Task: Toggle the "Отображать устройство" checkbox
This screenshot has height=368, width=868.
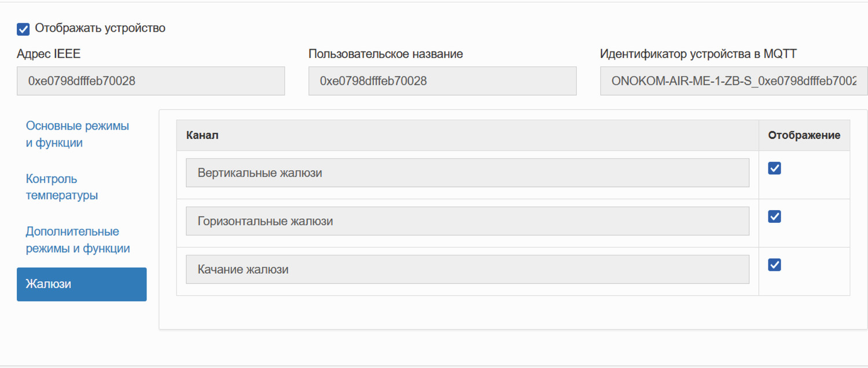Action: (23, 29)
